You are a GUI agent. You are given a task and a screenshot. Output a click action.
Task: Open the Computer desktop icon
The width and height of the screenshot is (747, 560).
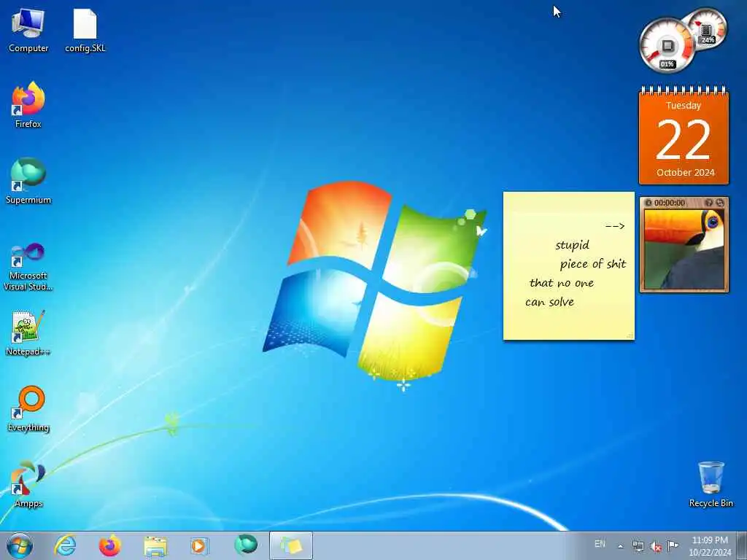coord(28,30)
